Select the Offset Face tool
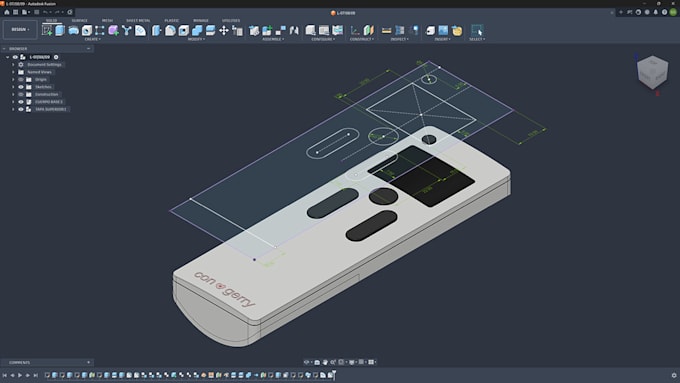680x383 pixels. (x=210, y=30)
